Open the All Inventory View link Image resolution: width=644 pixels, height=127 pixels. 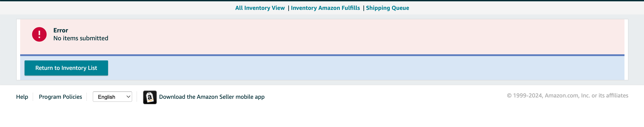point(260,8)
